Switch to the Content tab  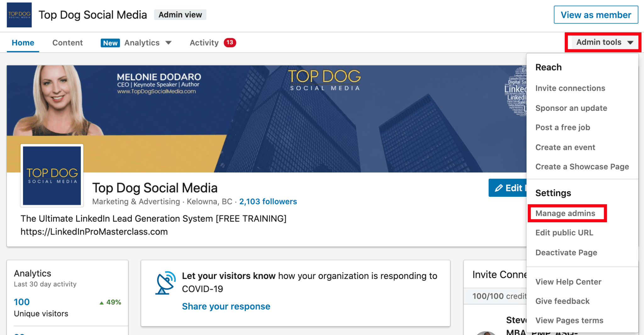(67, 43)
